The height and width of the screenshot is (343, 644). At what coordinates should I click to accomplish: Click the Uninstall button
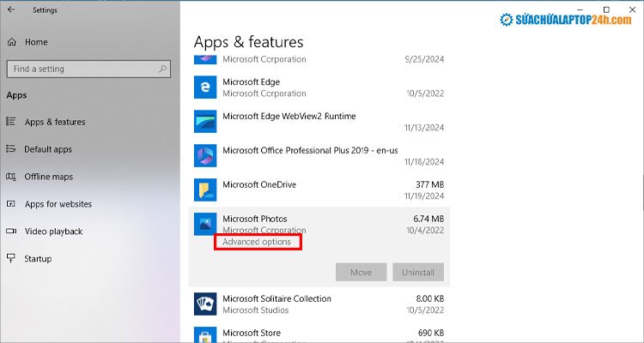click(x=418, y=272)
